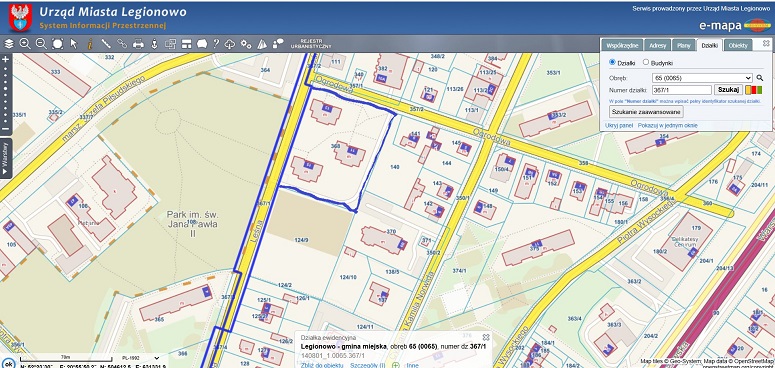Click parcel label 140 on the map
This screenshot has width=775, height=368.
[x=394, y=167]
